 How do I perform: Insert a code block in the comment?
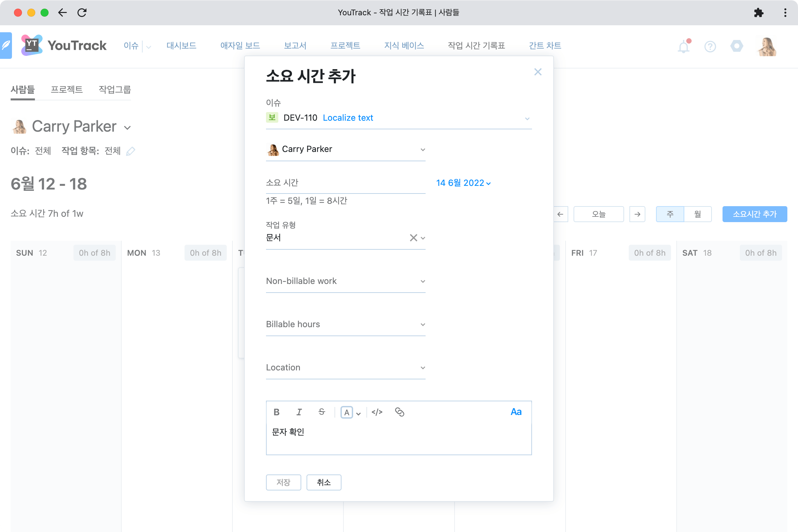click(377, 412)
